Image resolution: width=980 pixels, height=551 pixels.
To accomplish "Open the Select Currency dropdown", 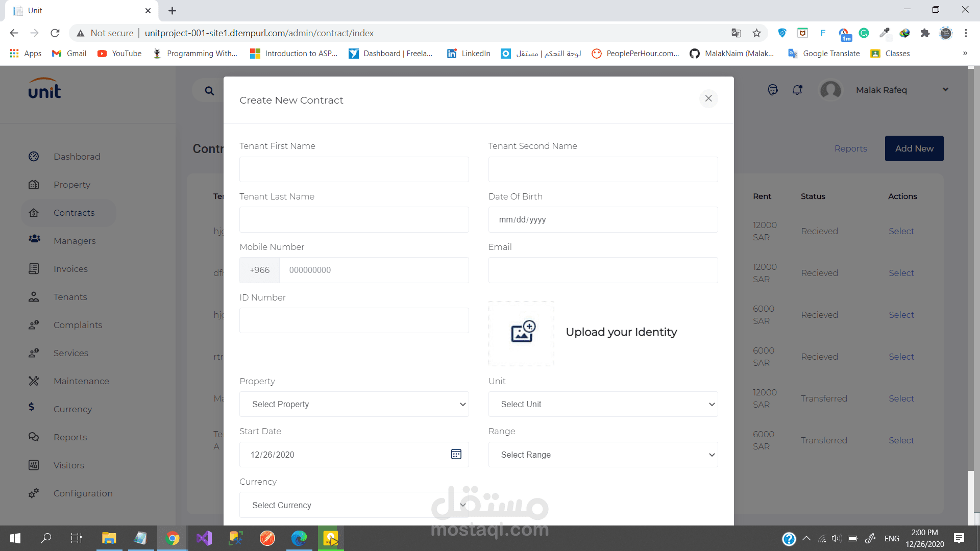I will 354,505.
